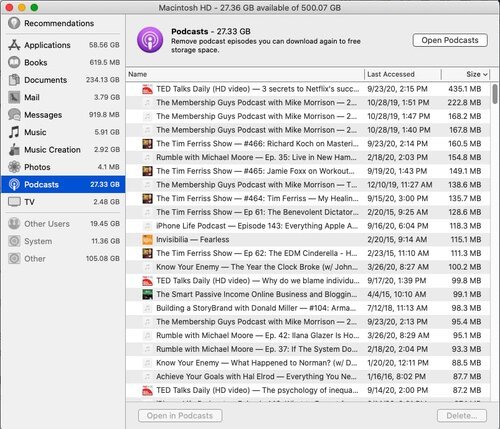
Task: Select the Books icon in sidebar
Action: coord(14,62)
